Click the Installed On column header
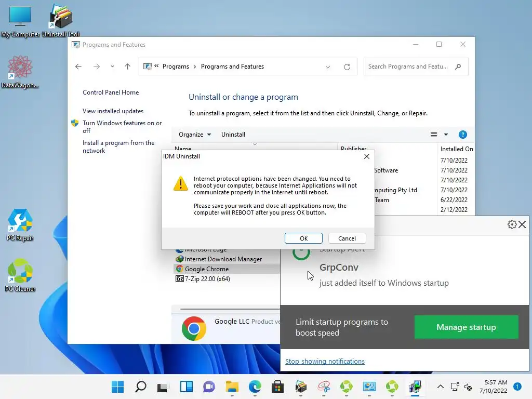This screenshot has height=399, width=532. tap(456, 149)
